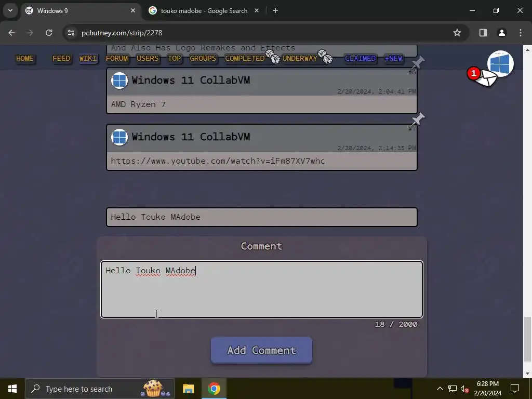532x399 pixels.
Task: Open the Windows logo user avatar
Action: [x=500, y=63]
